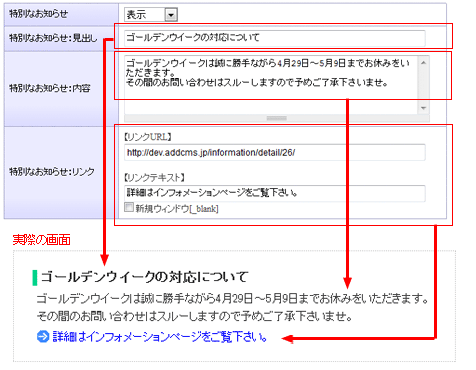Click the preview line mentioning 4月29日～5月9日

tap(232, 299)
